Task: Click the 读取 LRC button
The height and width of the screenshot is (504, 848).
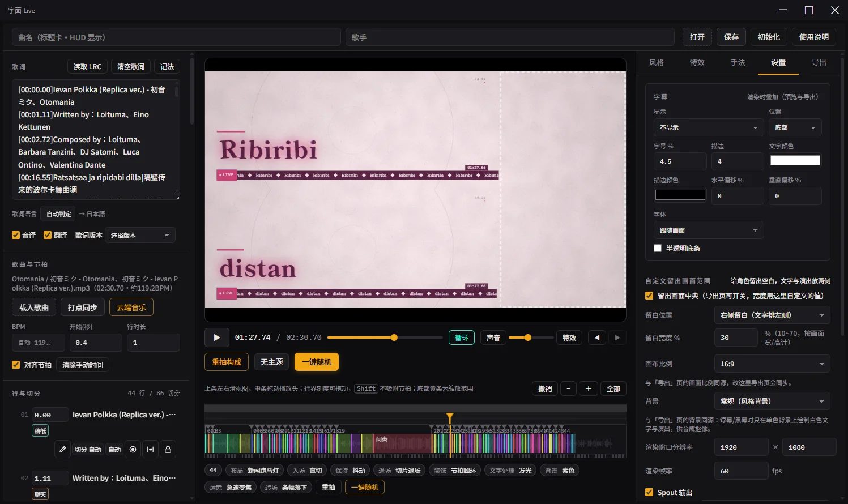Action: pyautogui.click(x=87, y=66)
